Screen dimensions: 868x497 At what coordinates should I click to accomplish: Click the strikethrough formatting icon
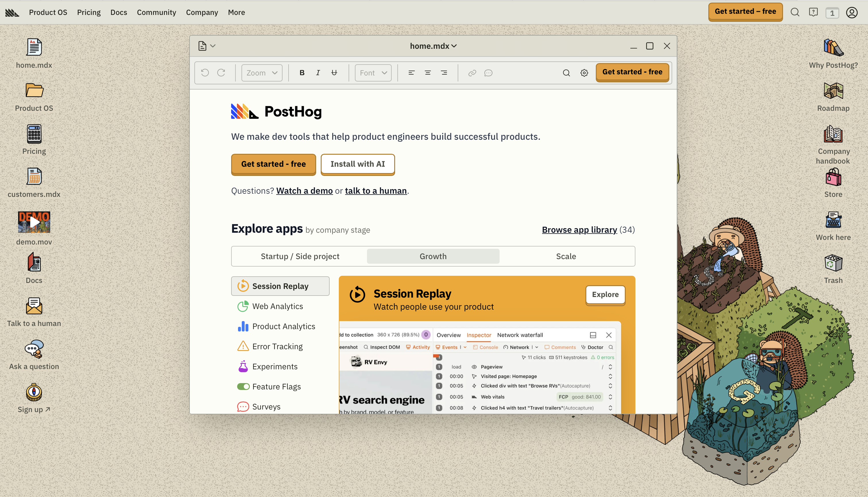(x=334, y=73)
